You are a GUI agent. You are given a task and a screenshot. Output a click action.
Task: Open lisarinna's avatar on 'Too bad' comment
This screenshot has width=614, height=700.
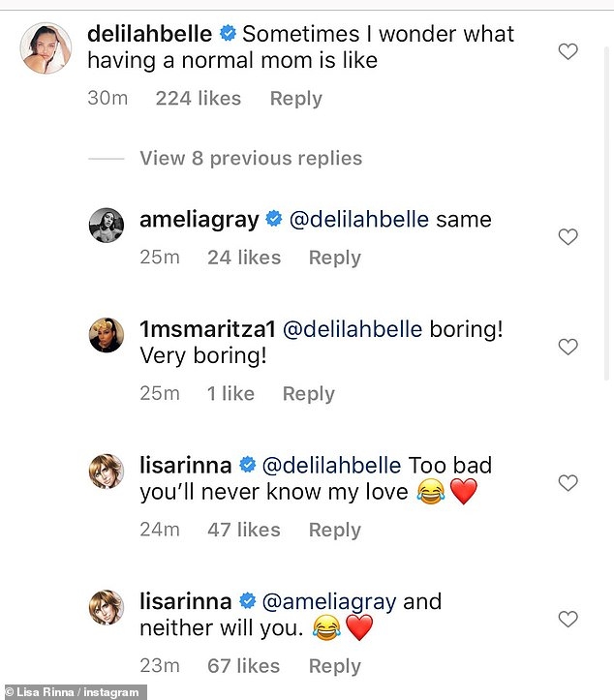point(107,472)
